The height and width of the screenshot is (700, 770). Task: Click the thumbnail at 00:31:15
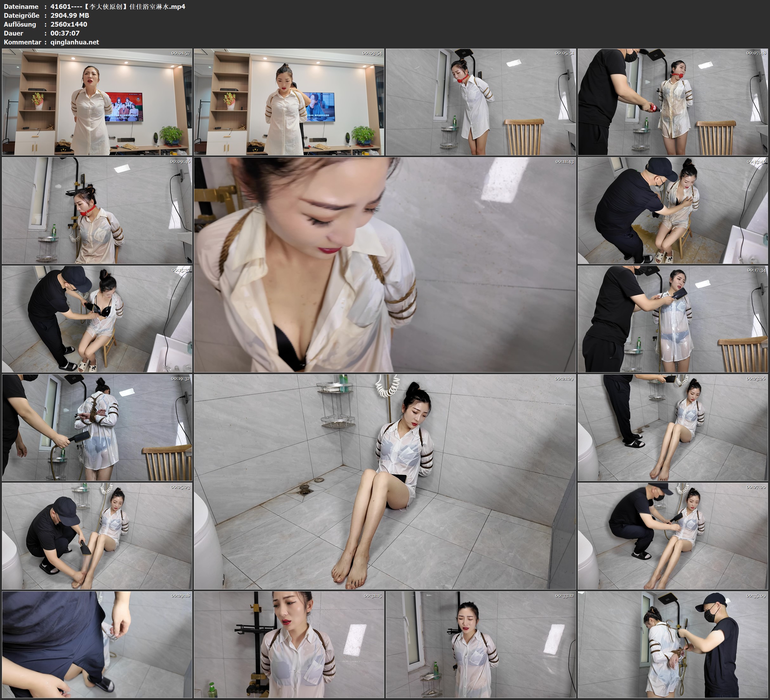pyautogui.click(x=289, y=644)
